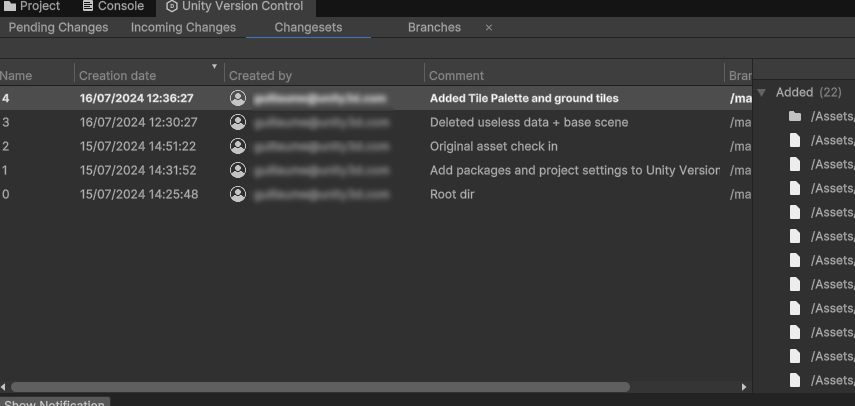855x406 pixels.
Task: Click date 15/07/2024 14:51:22
Action: (x=137, y=146)
